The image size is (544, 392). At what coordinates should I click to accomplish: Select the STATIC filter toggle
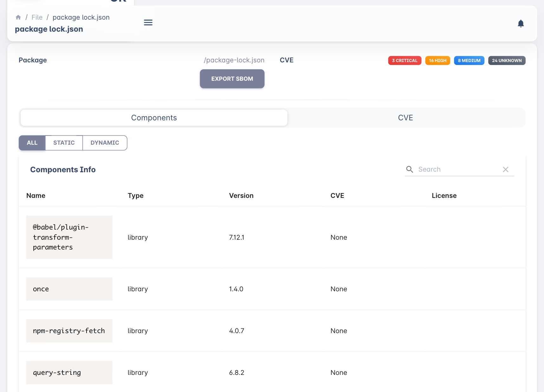64,143
